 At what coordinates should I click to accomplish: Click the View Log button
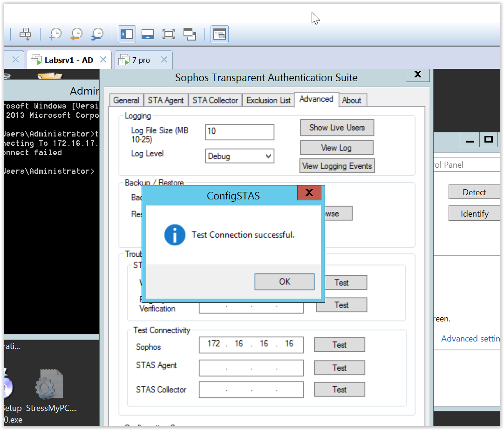click(x=336, y=148)
